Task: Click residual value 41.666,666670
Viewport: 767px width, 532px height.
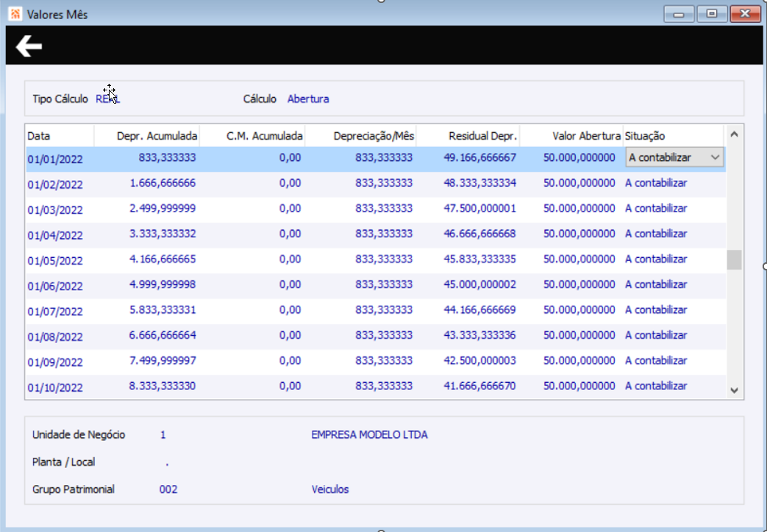Action: tap(480, 387)
